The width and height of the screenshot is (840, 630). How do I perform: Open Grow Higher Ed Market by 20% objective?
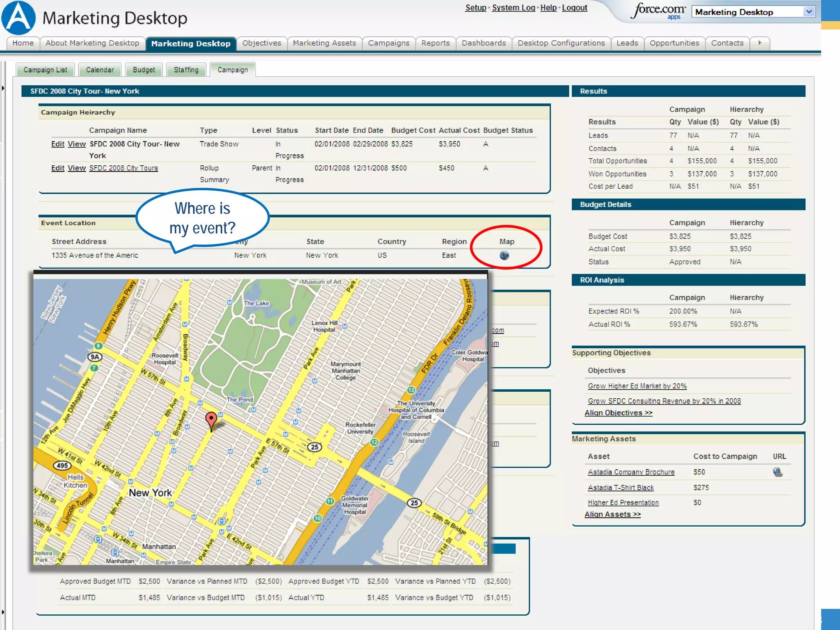tap(637, 386)
